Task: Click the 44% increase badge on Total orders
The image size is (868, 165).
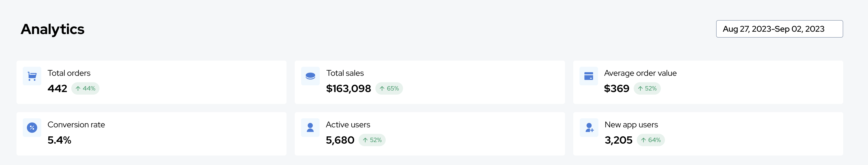Action: point(85,88)
